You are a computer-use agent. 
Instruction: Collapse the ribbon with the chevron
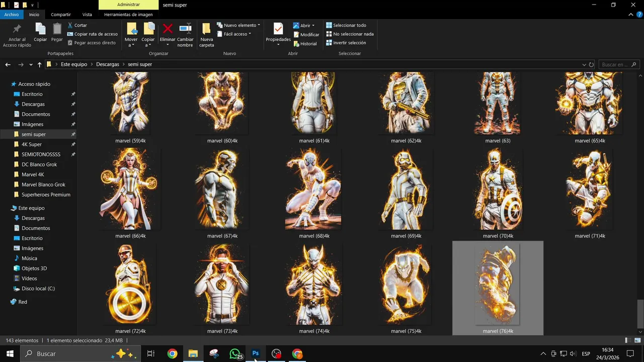click(x=631, y=15)
